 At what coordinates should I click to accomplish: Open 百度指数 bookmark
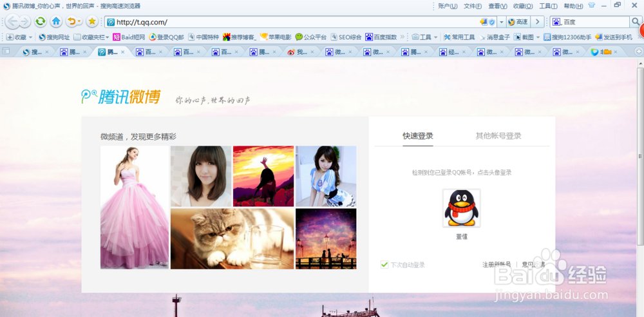pyautogui.click(x=381, y=37)
